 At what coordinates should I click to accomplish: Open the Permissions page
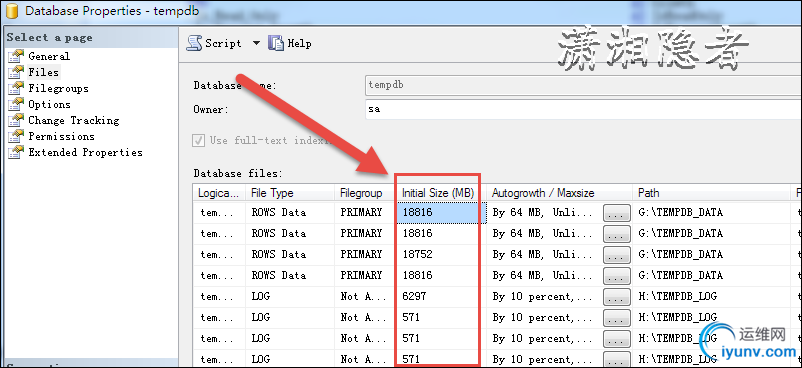pos(61,136)
